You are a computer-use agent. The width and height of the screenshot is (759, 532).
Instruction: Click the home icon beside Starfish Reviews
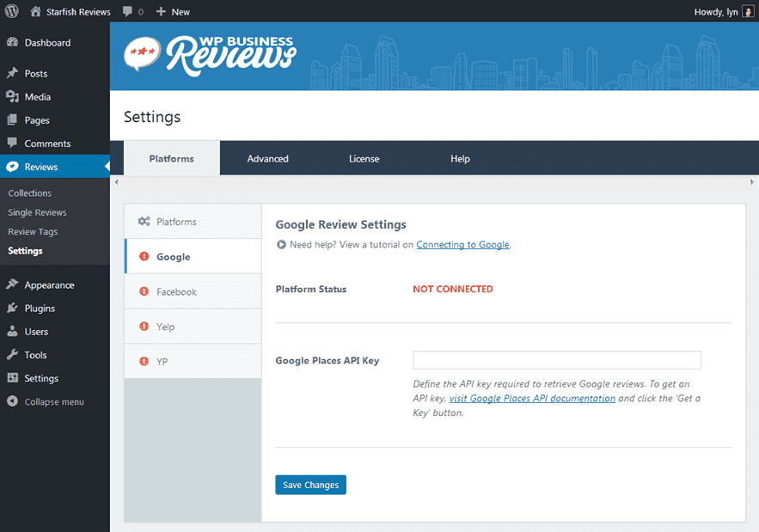point(35,11)
